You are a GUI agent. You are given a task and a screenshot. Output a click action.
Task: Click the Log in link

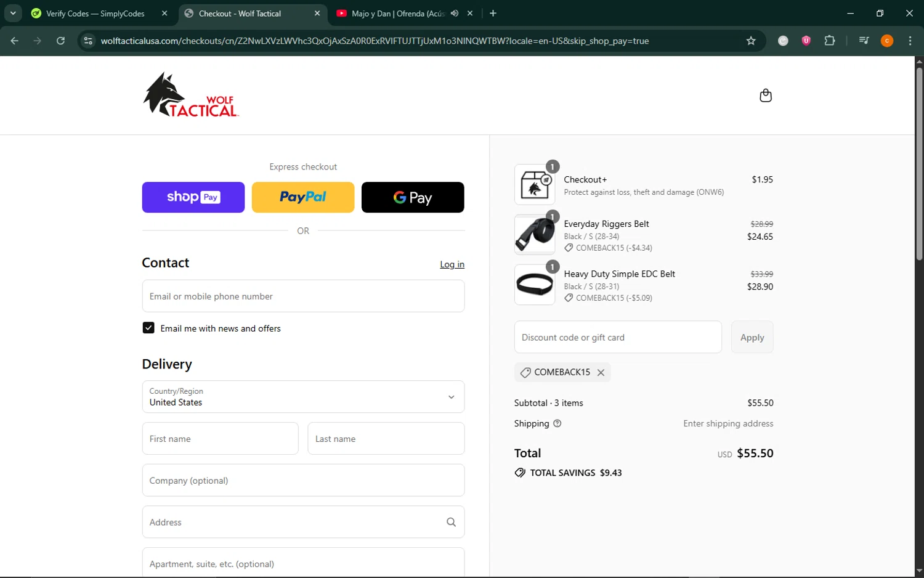[452, 264]
